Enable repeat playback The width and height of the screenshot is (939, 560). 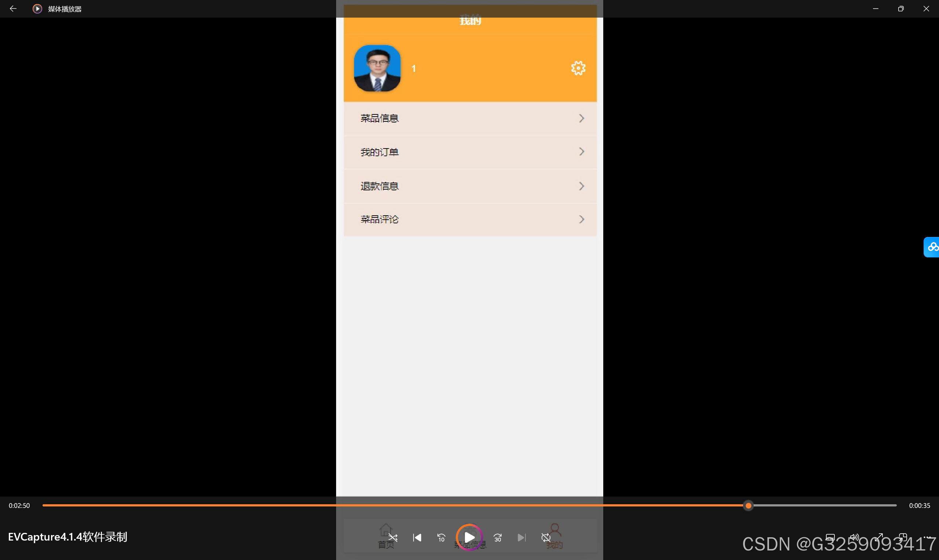[x=545, y=537]
